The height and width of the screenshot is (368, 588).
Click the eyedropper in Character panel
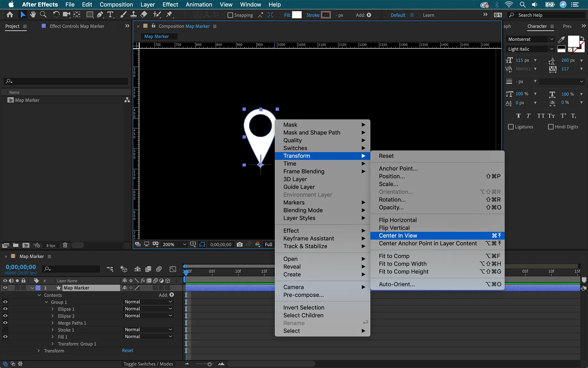(561, 40)
